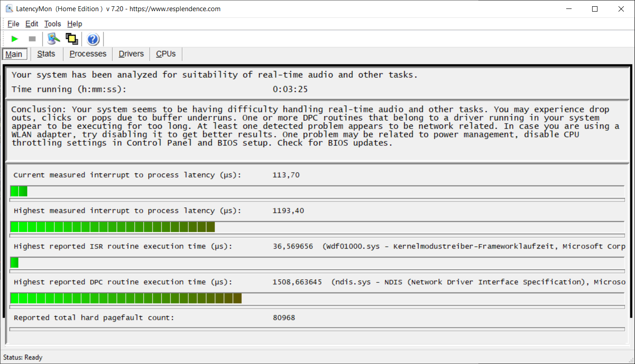Click the LatencyMon title bar app icon
This screenshot has height=364, width=635.
pyautogui.click(x=9, y=9)
